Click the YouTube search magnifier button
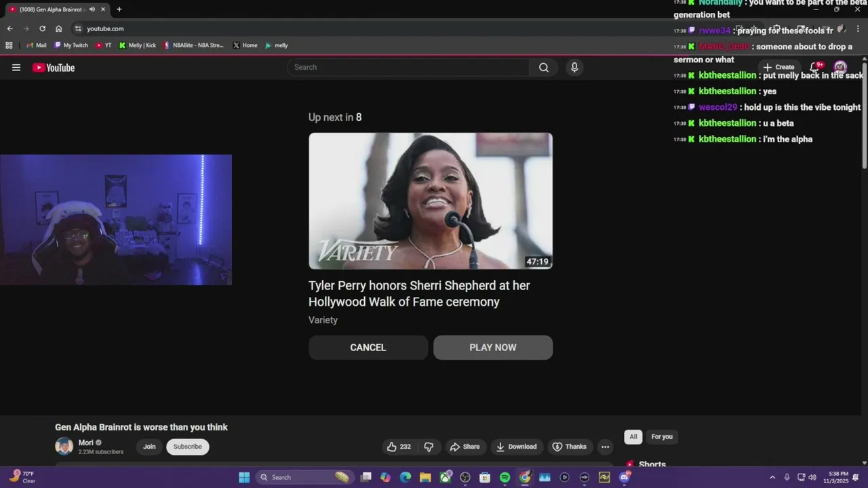The image size is (868, 488). (544, 67)
